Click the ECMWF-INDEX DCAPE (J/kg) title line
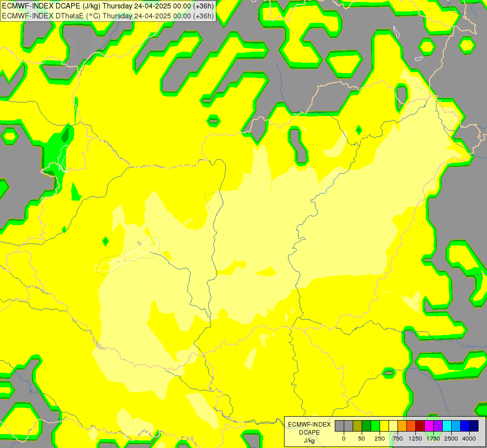 (108, 6)
